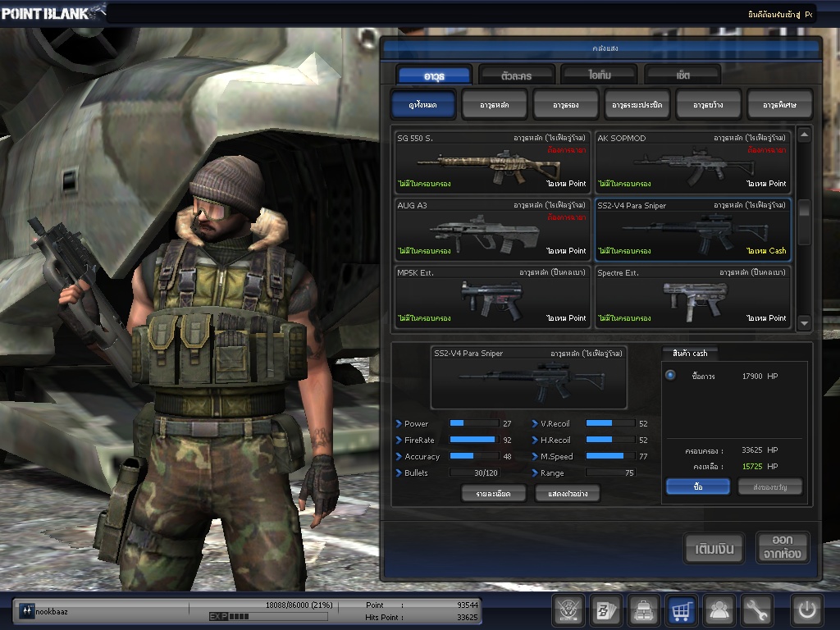The height and width of the screenshot is (630, 840).
Task: Click the รายละเอียด details button
Action: [493, 493]
